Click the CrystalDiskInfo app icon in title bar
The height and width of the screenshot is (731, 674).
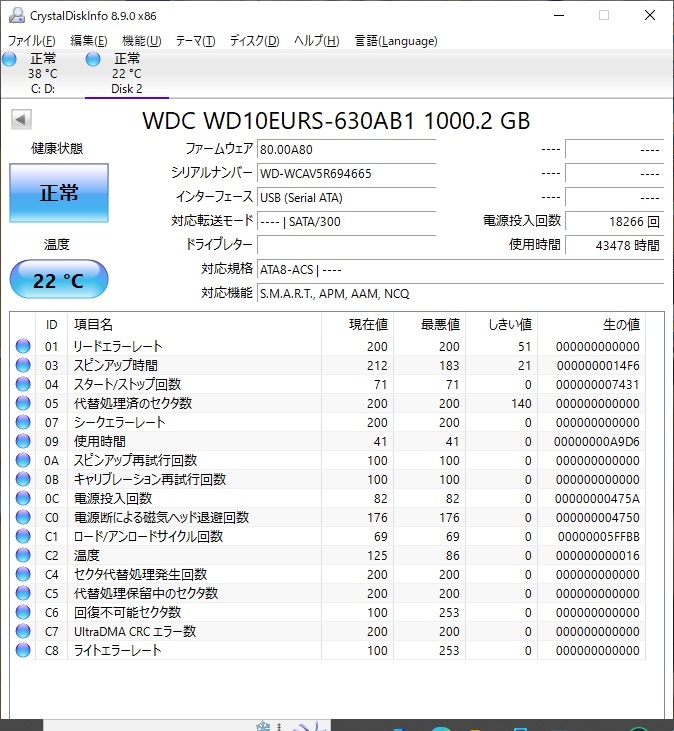[x=16, y=15]
